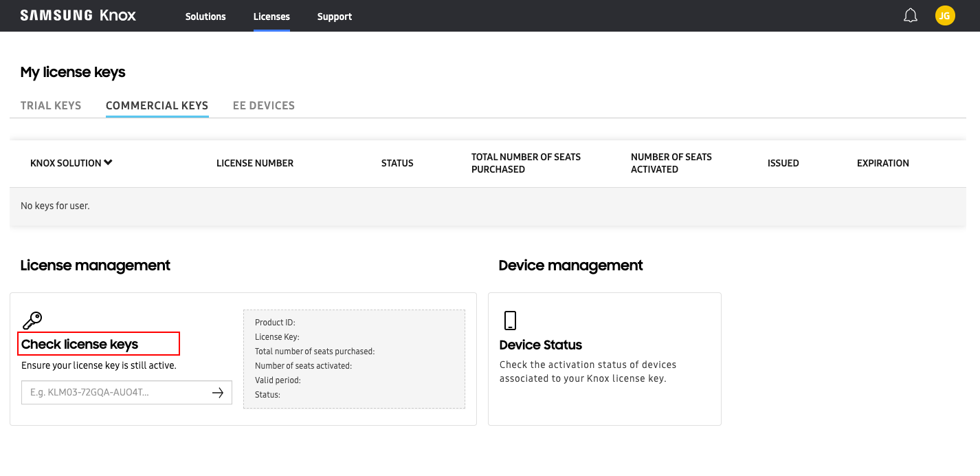Sort by Knox Solution dropdown chevron

[108, 163]
